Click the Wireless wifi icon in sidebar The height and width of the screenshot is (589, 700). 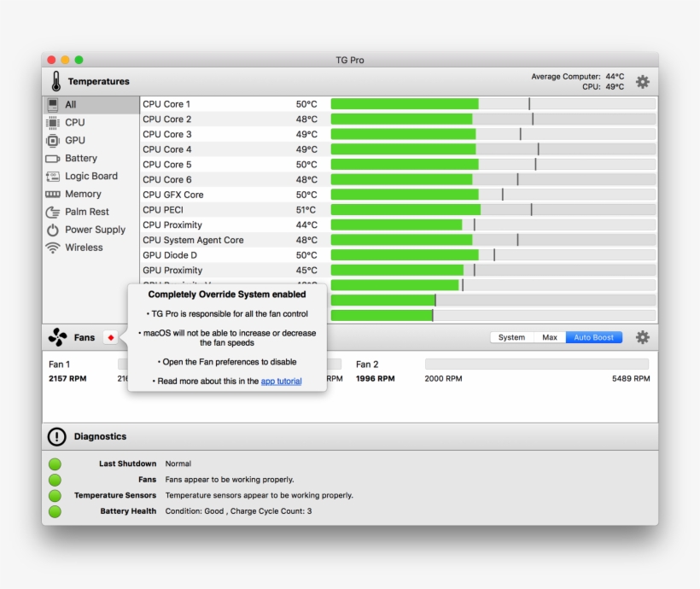coord(53,248)
